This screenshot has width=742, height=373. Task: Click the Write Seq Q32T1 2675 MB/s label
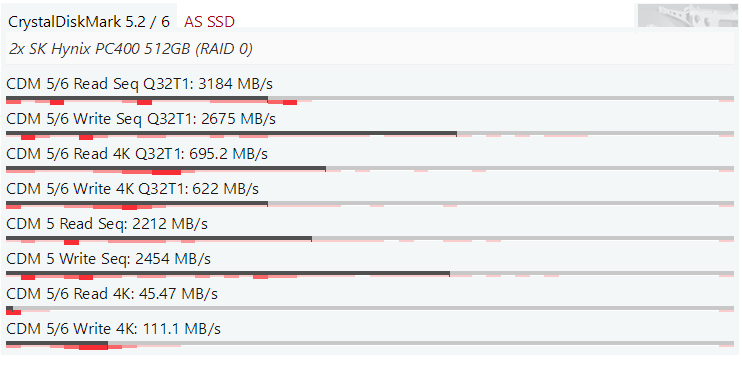coord(141,119)
